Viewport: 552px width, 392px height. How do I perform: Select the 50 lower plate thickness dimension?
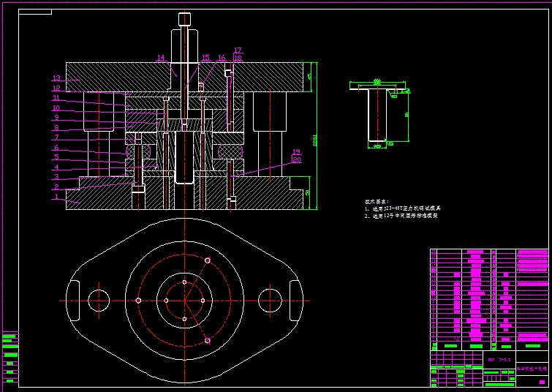(307, 192)
